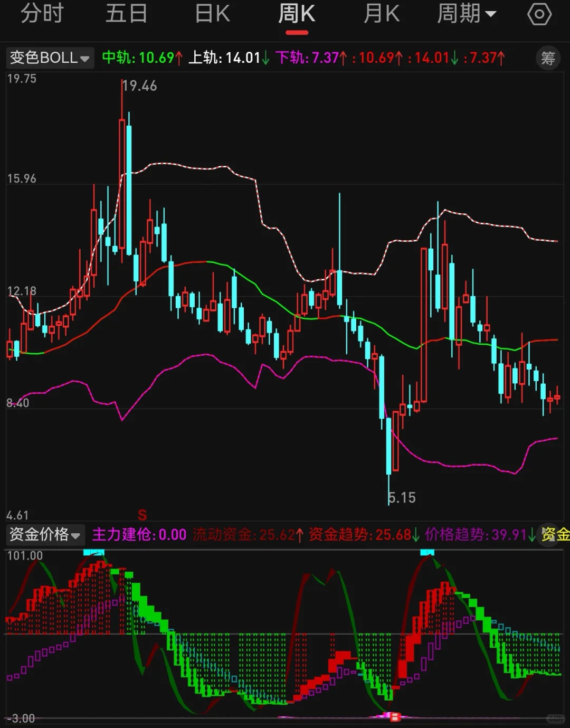Viewport: 570px width, 728px height.
Task: Open the 筹 chip distribution panel icon
Action: pos(547,58)
